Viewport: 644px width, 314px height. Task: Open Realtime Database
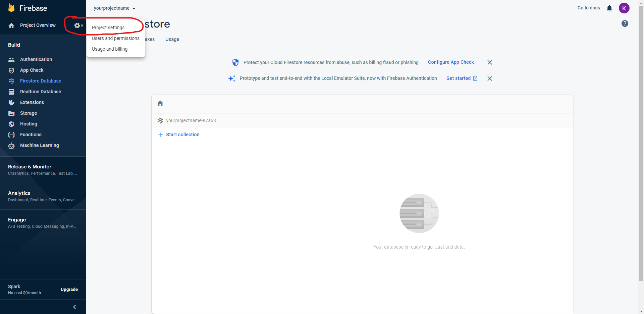40,92
